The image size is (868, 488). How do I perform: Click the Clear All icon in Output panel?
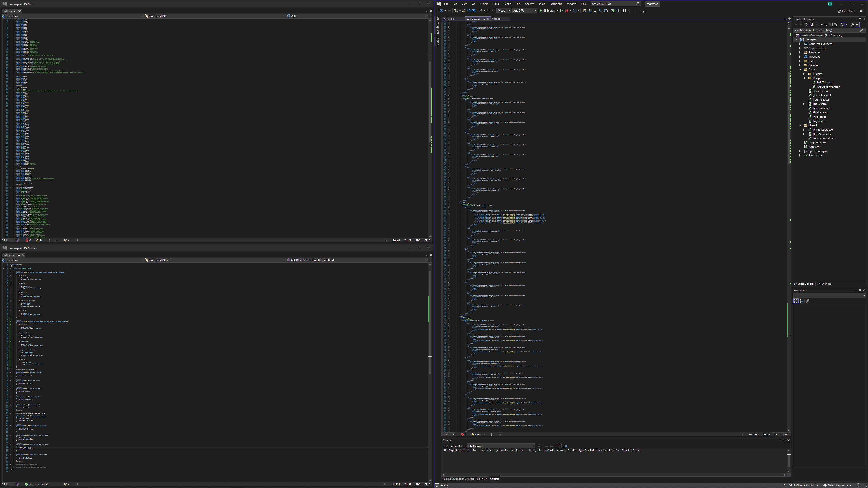[558, 446]
